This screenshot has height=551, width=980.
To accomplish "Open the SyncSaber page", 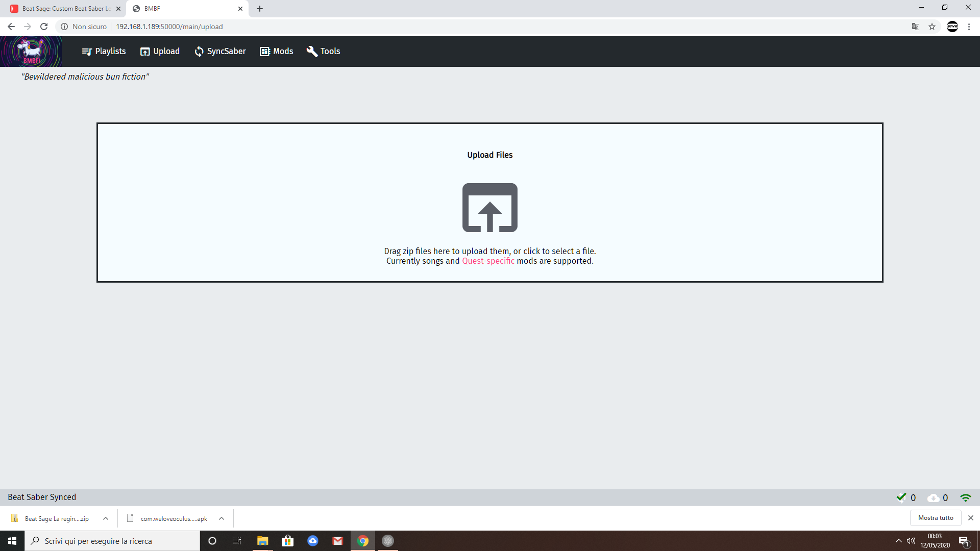I will pyautogui.click(x=220, y=52).
